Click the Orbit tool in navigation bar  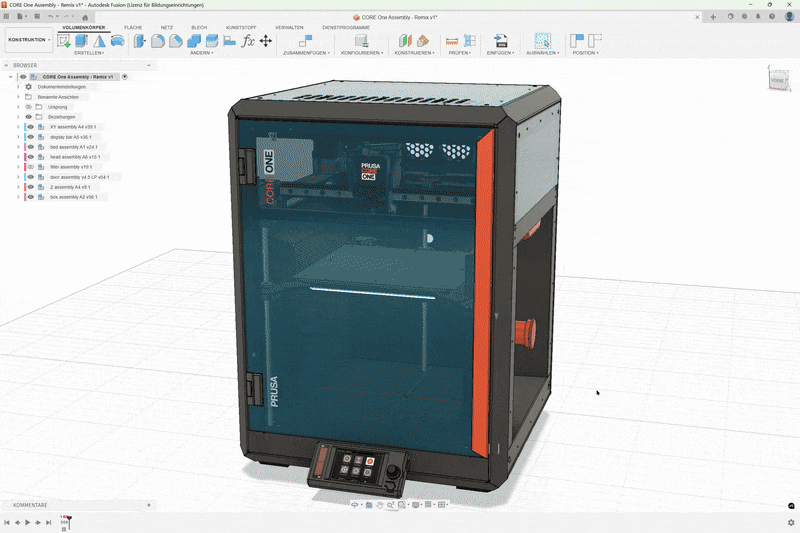pyautogui.click(x=355, y=504)
